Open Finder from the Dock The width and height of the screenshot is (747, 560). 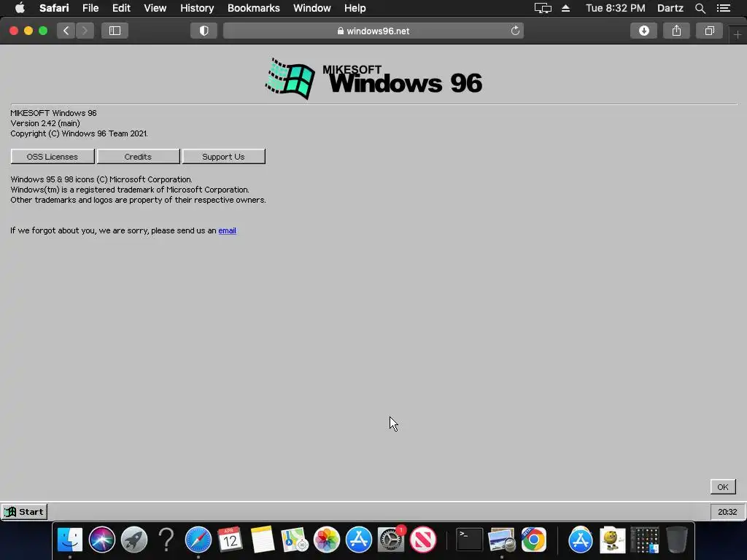click(70, 540)
